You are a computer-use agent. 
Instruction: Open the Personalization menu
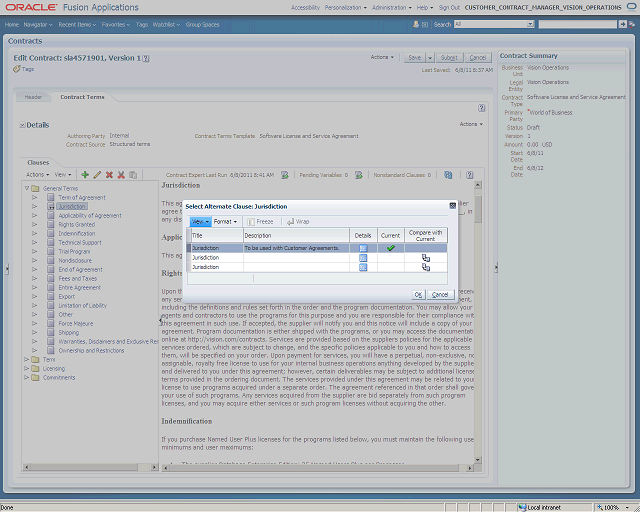click(346, 7)
